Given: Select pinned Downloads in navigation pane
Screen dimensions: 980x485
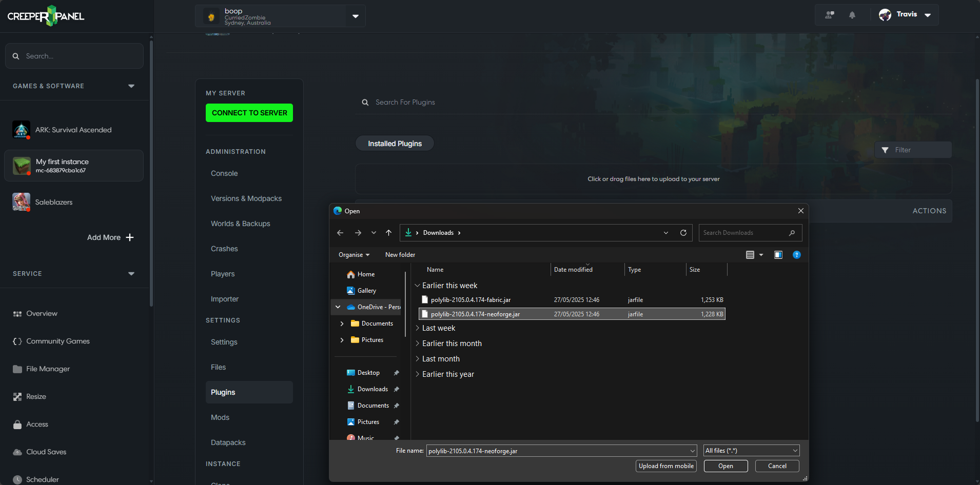Looking at the screenshot, I should tap(373, 389).
